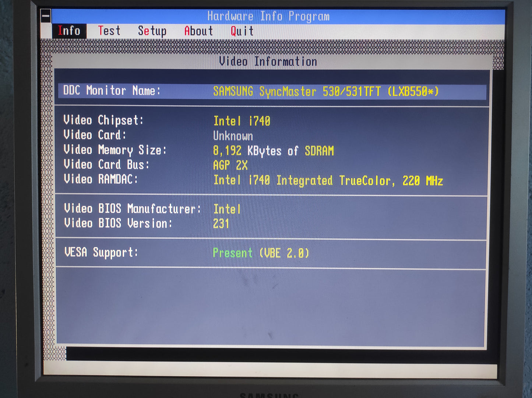Click the system menu box at top-left
This screenshot has height=398, width=532.
coord(46,16)
